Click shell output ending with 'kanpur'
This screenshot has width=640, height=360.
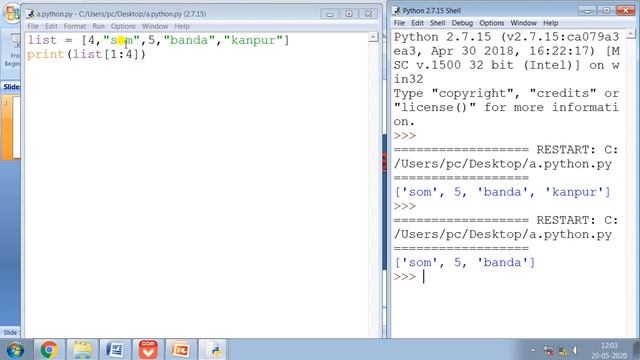502,192
